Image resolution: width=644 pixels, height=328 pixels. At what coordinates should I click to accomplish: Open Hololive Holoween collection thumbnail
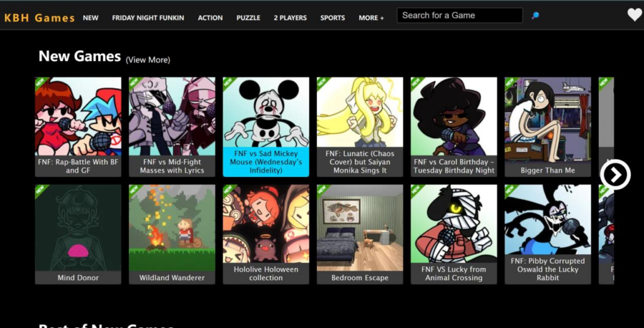(266, 223)
